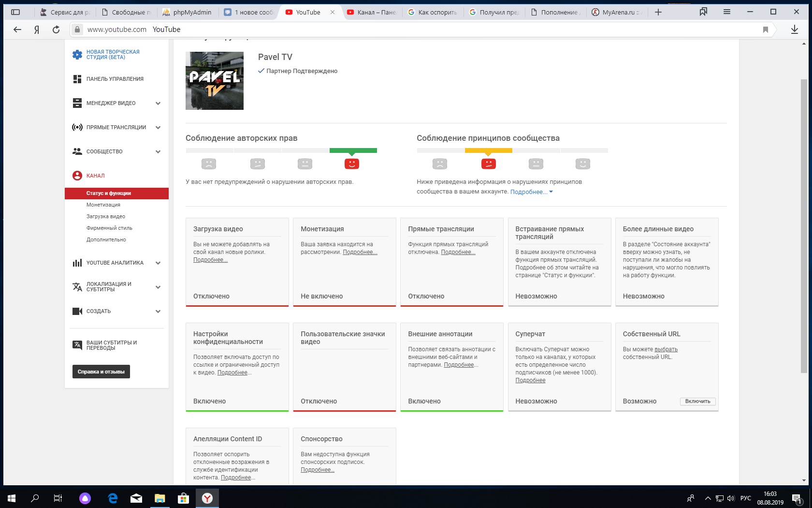Expand the YouTube Аналитика section
Image resolution: width=812 pixels, height=508 pixels.
(158, 263)
